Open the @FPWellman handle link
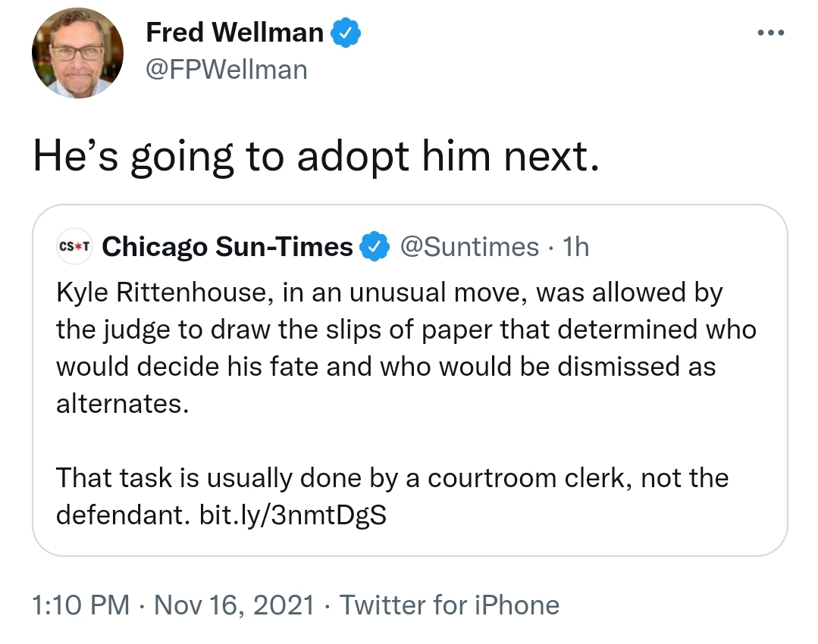Screen dimensions: 818x644 (x=227, y=70)
